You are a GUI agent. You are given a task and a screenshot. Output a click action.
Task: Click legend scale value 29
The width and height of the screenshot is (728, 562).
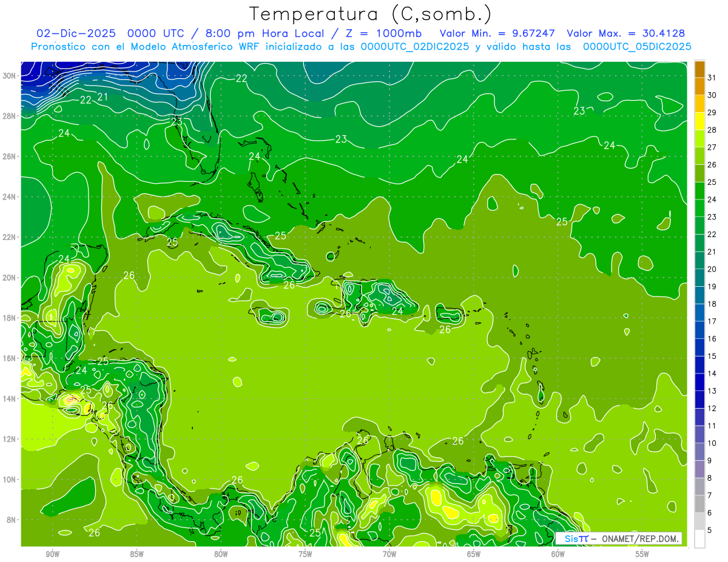click(x=712, y=113)
